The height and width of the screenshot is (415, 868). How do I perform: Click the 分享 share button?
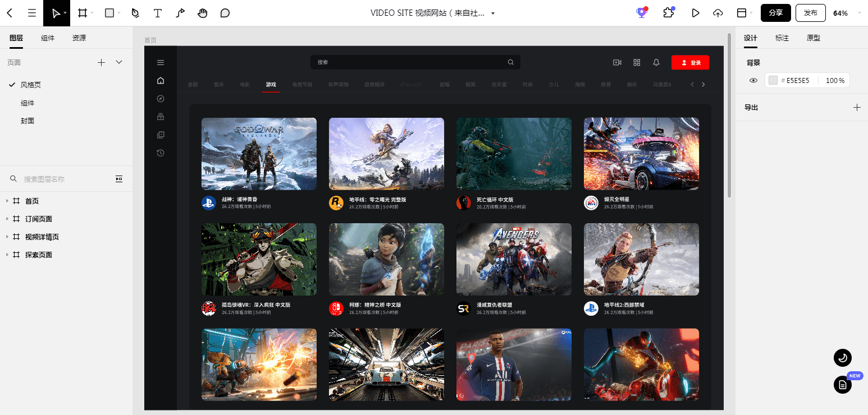(x=776, y=13)
